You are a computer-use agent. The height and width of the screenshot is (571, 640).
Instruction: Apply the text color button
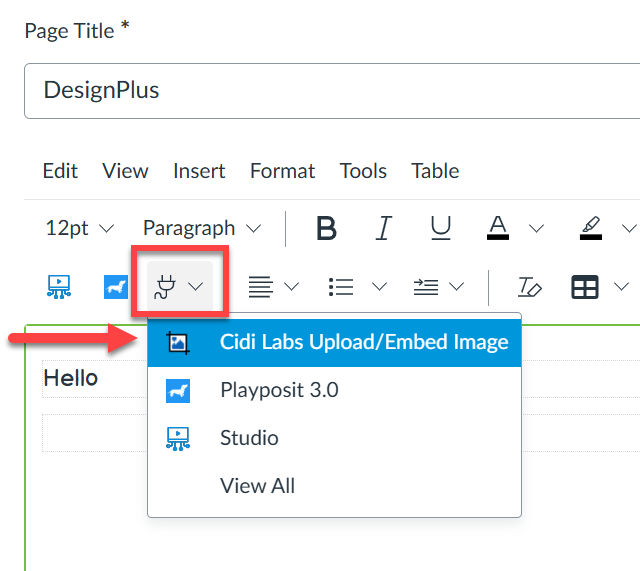pos(499,228)
